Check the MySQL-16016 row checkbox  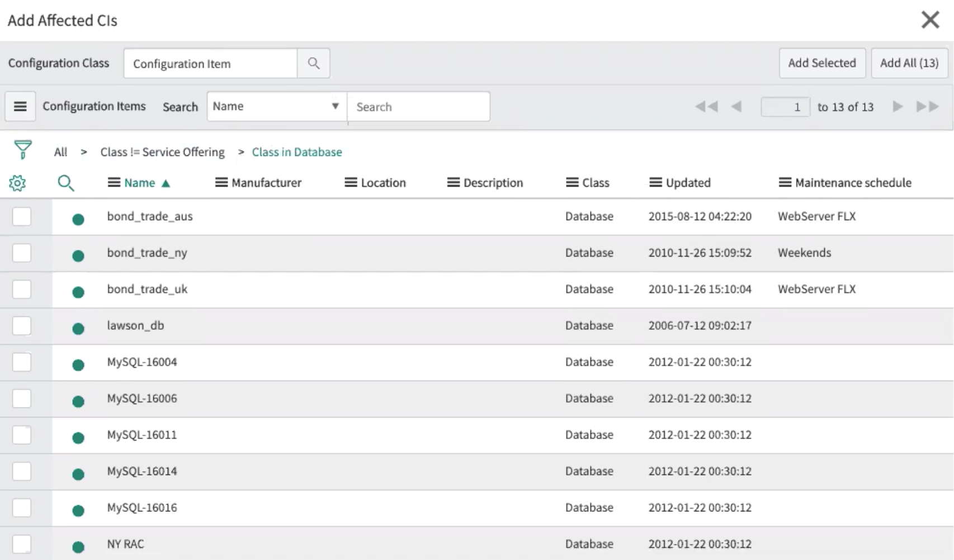[22, 507]
